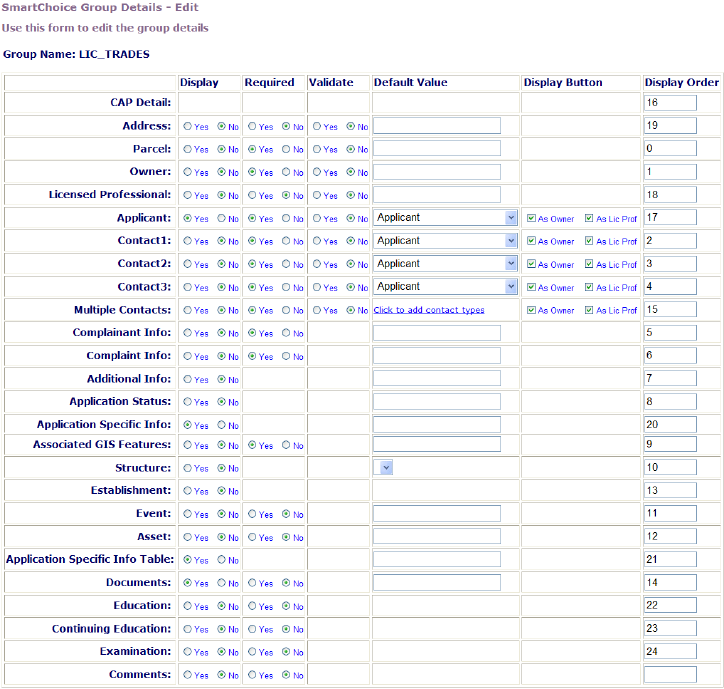Click the 'Click to add contact types' link
The width and height of the screenshot is (724, 689).
tap(429, 310)
